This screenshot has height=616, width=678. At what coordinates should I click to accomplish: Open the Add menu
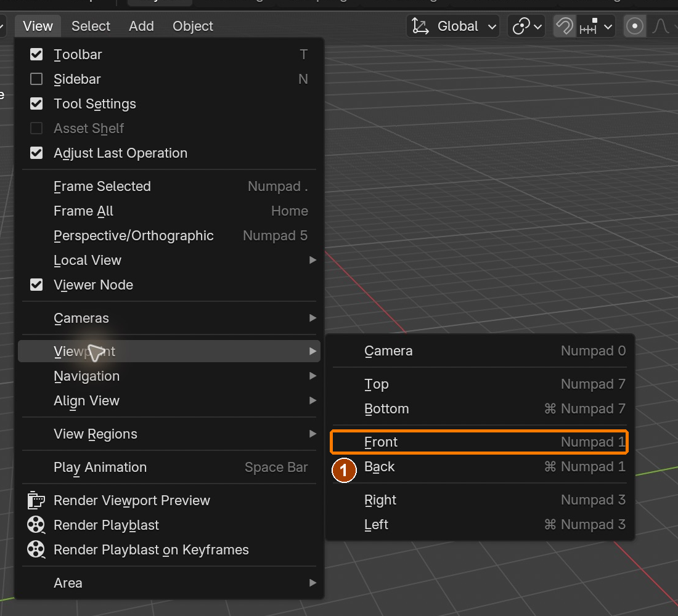141,26
